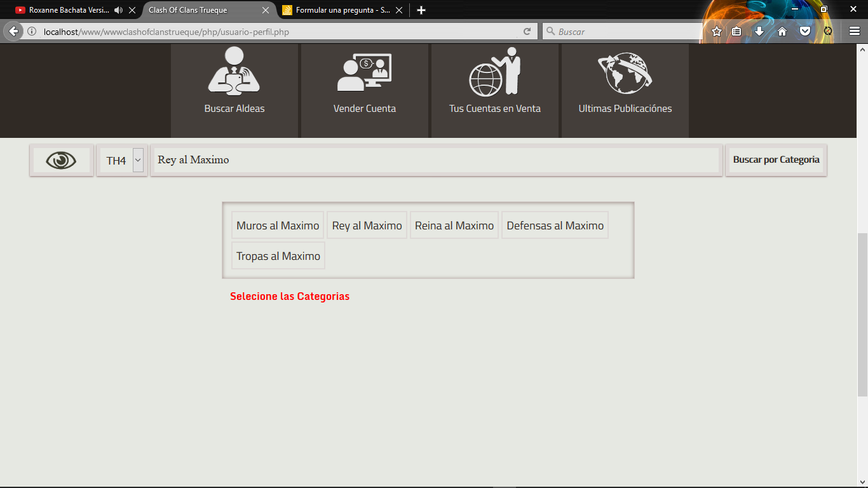Focus the Rey al Maximo text field
The image size is (868, 488).
(x=437, y=160)
